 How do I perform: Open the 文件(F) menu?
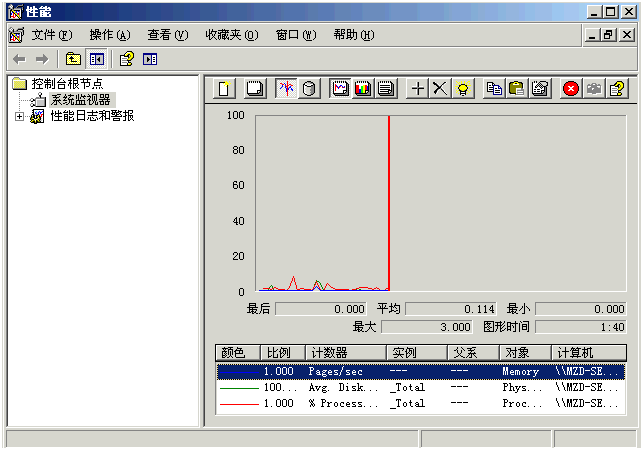(x=52, y=35)
